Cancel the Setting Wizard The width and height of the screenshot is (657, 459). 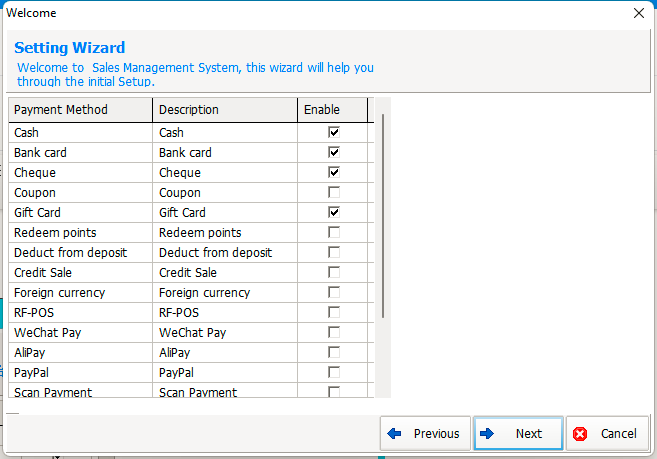point(607,433)
